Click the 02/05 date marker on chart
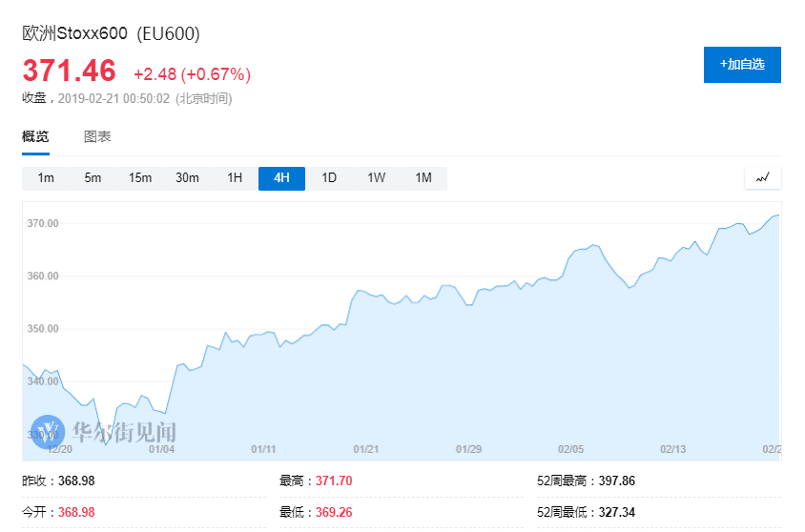 pyautogui.click(x=571, y=449)
